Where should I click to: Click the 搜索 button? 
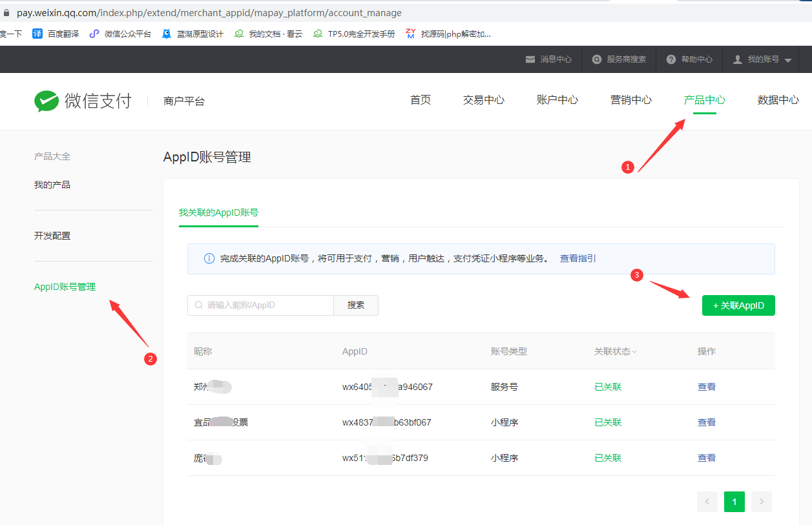click(356, 305)
